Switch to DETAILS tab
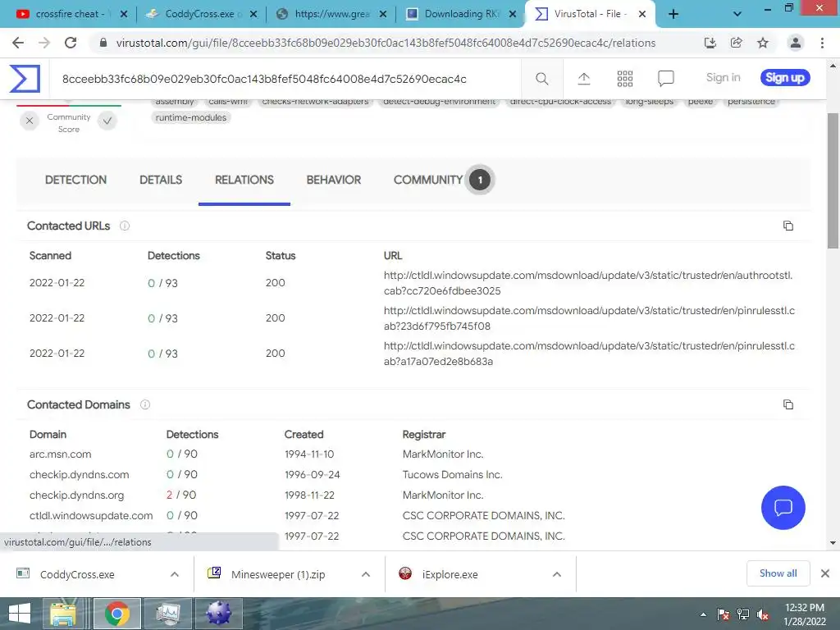 161,180
